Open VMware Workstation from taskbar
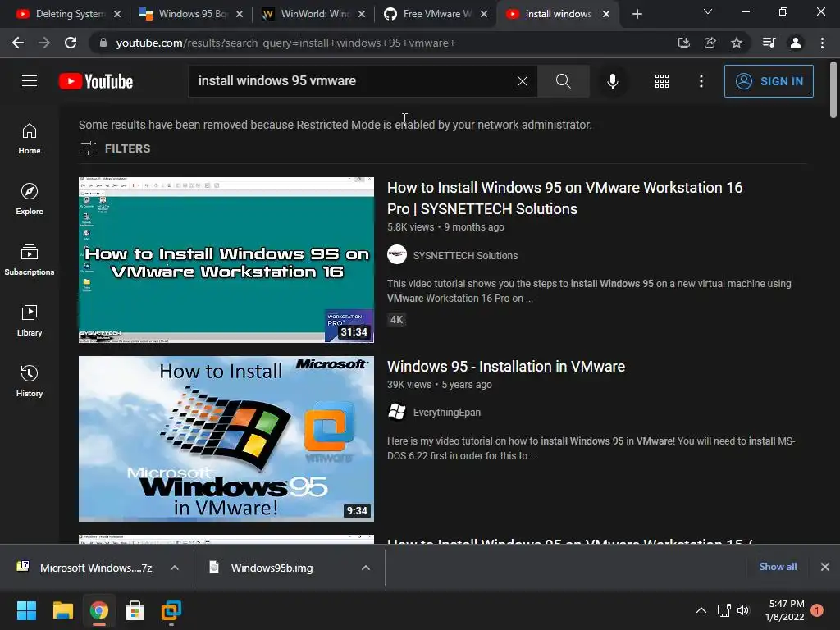The width and height of the screenshot is (840, 630). [x=171, y=610]
